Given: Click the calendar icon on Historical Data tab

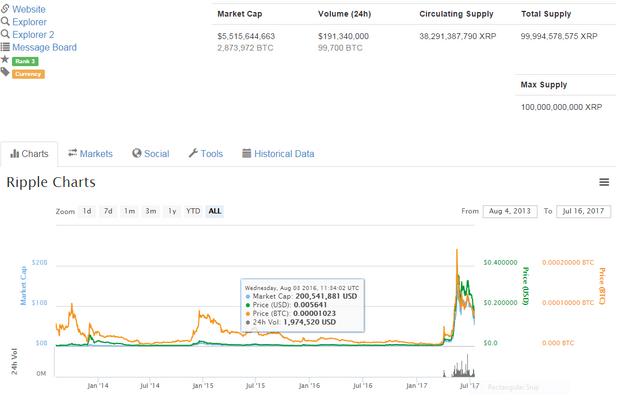Looking at the screenshot, I should click(247, 154).
